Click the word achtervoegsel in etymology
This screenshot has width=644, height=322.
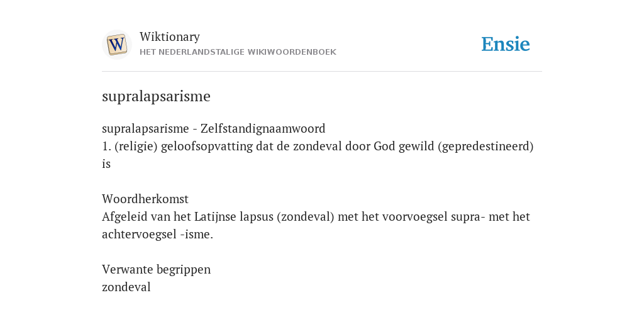click(x=139, y=235)
